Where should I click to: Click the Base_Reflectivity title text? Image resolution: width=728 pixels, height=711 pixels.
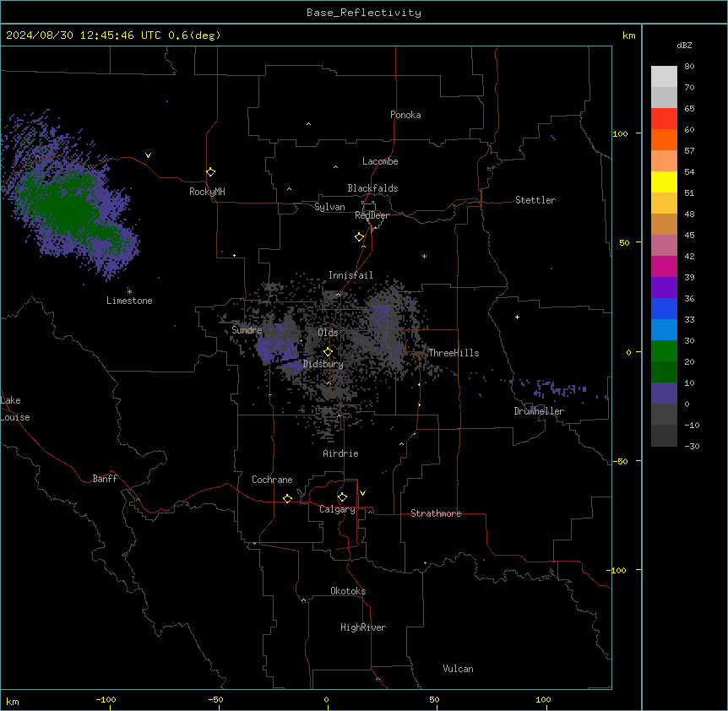coord(364,13)
